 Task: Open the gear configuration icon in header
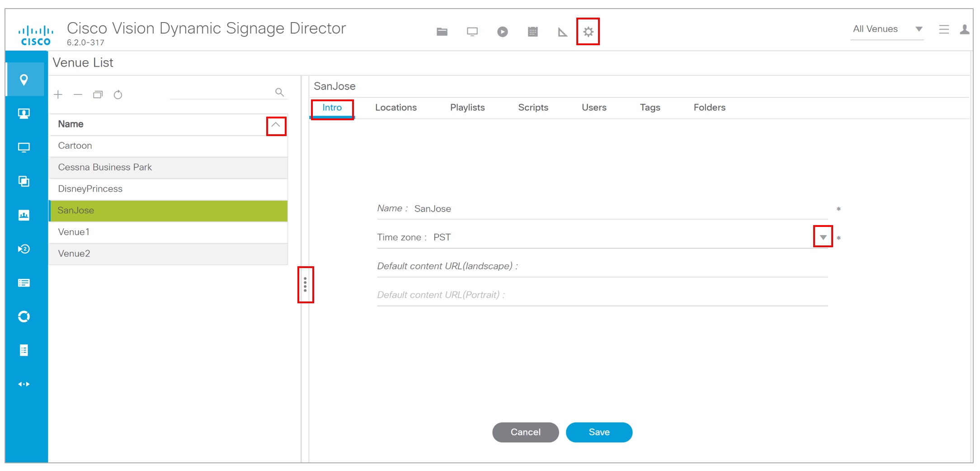(588, 32)
